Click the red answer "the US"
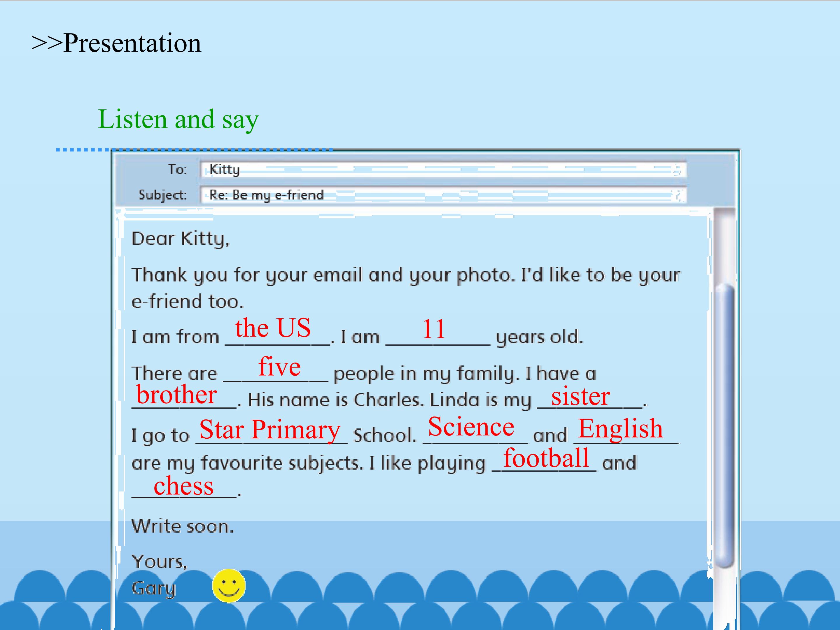Image resolution: width=840 pixels, height=630 pixels. pos(273,327)
